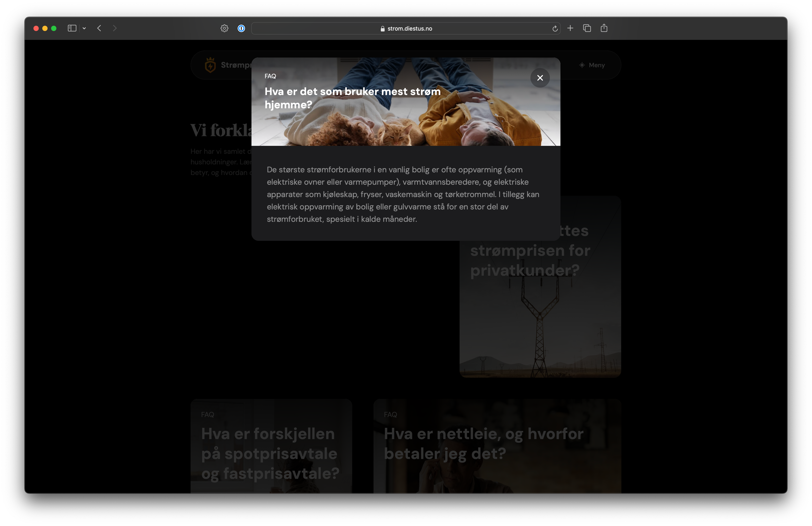812x526 pixels.
Task: Click the Strømpris site logo
Action: coord(210,65)
